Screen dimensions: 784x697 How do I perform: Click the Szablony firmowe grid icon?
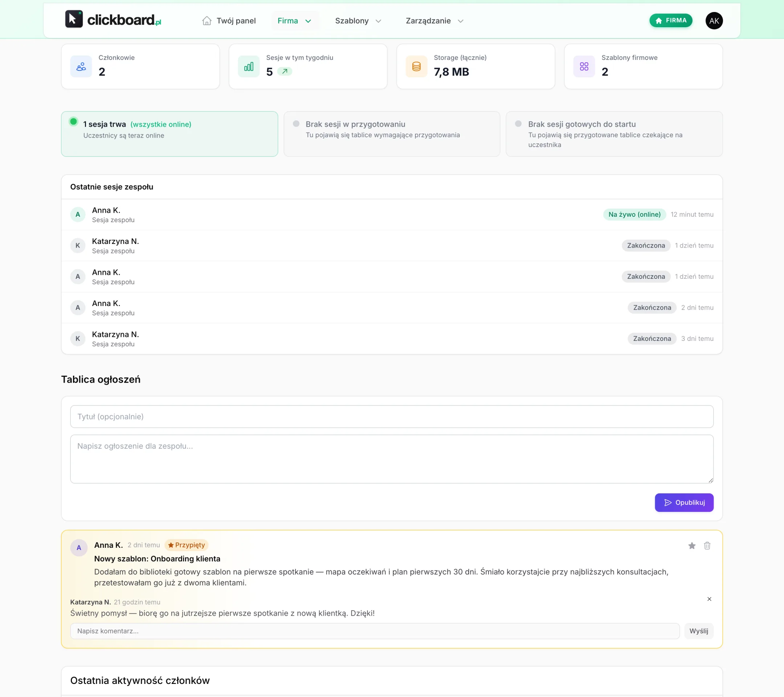[584, 67]
